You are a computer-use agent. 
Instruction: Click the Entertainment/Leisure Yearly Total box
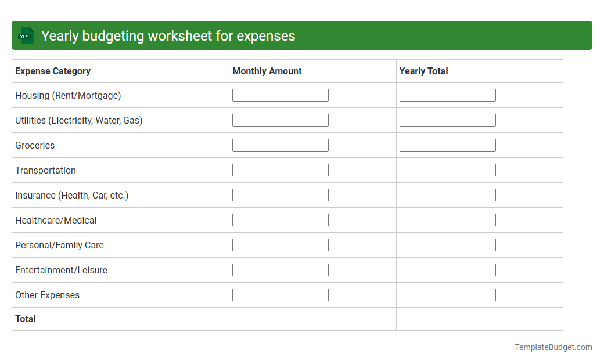coord(447,269)
